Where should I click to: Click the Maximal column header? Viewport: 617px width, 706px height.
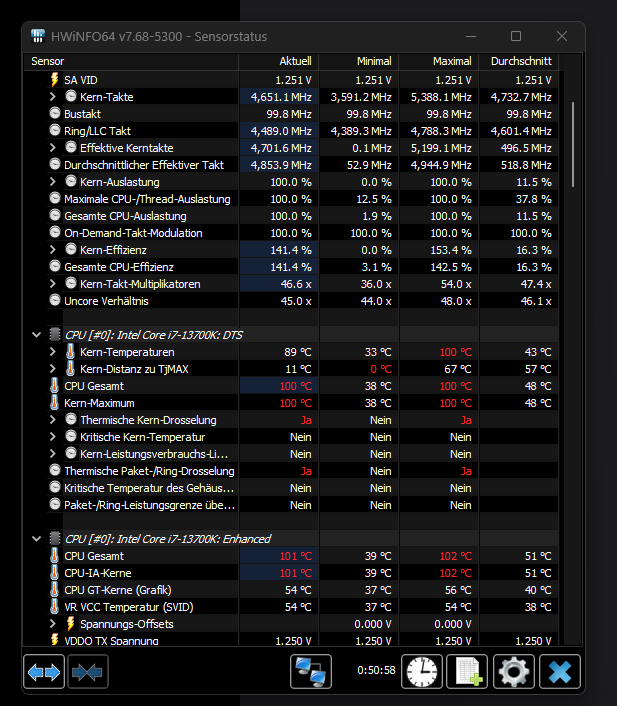[439, 61]
